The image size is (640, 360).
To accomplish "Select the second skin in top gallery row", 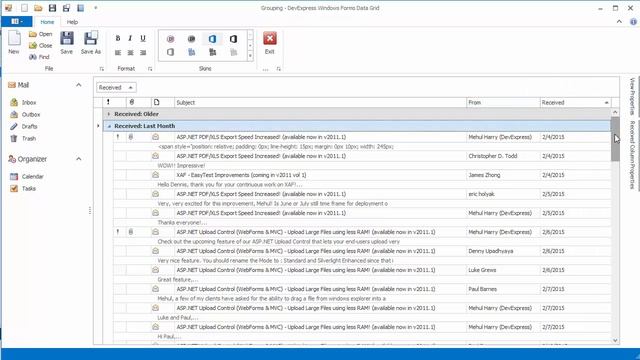I will coord(191,39).
